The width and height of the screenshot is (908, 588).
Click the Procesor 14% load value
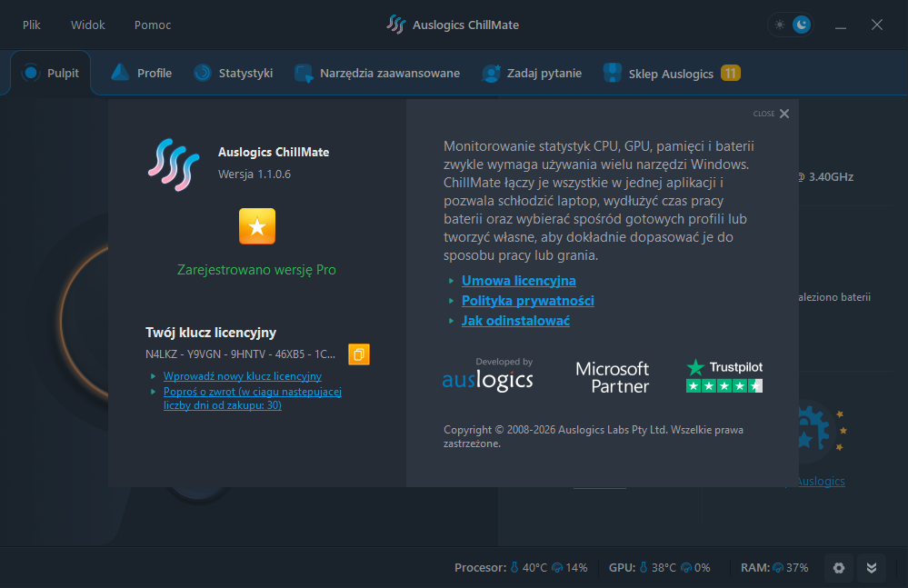pyautogui.click(x=576, y=568)
